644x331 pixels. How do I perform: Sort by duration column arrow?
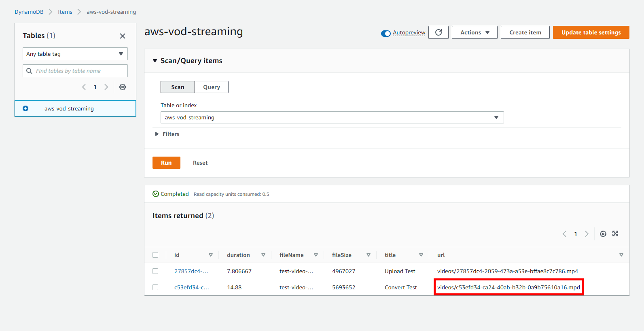click(x=263, y=255)
